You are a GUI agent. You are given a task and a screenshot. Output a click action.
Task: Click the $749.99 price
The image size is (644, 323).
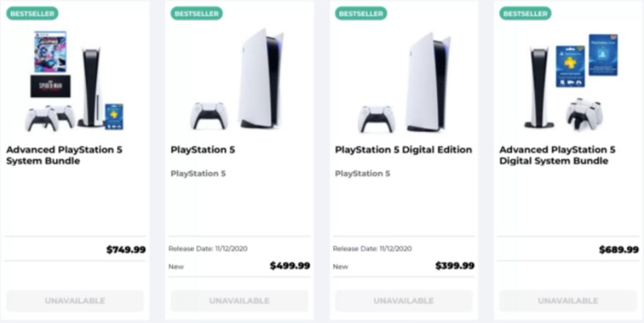126,249
